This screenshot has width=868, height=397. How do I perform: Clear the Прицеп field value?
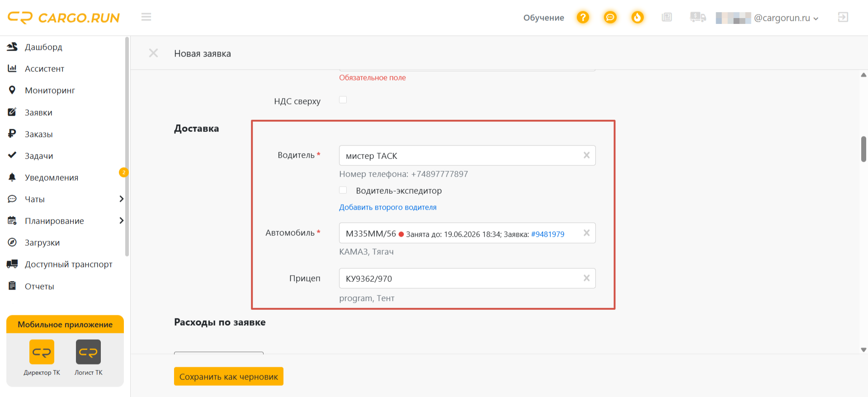586,278
